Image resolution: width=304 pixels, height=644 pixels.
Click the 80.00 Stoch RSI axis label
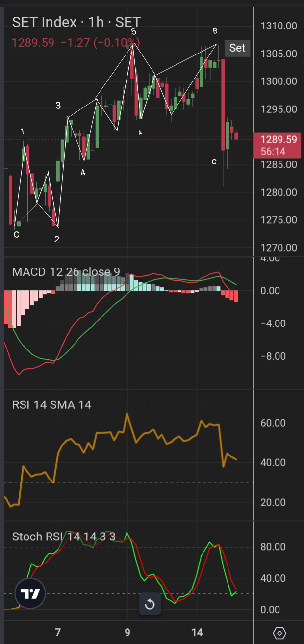tap(273, 547)
